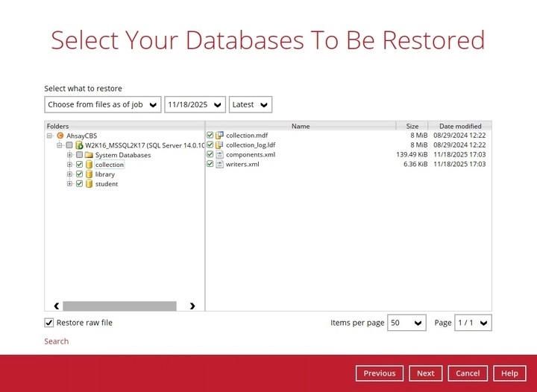This screenshot has height=392, width=537.
Task: Click the 139.49 KiB size value
Action: (412, 154)
